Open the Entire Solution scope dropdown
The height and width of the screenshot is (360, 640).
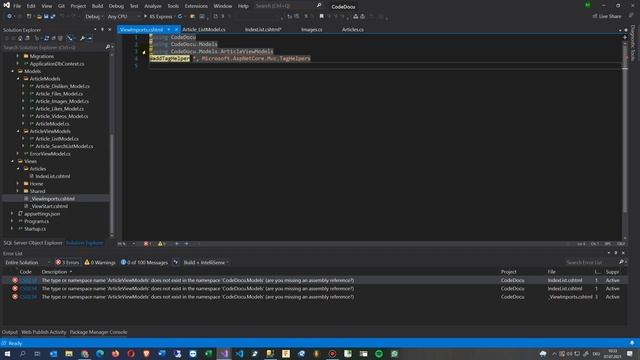(27, 262)
